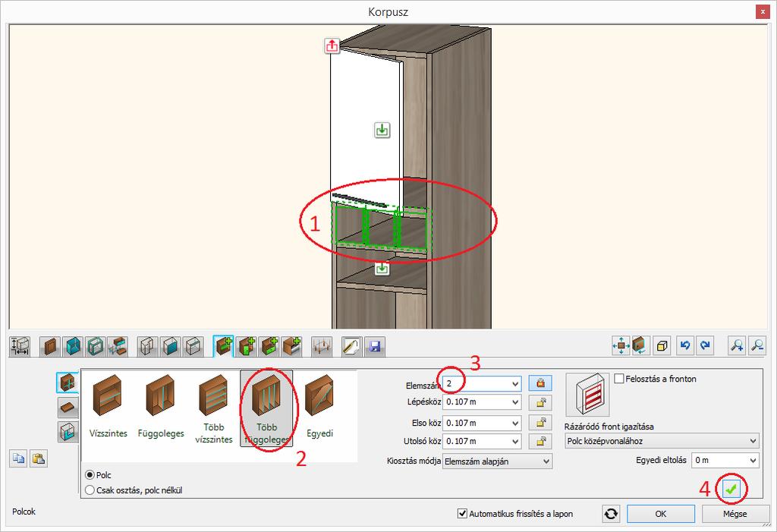Toggle the lock beside Elemszám
Image resolution: width=777 pixels, height=532 pixels.
click(540, 382)
